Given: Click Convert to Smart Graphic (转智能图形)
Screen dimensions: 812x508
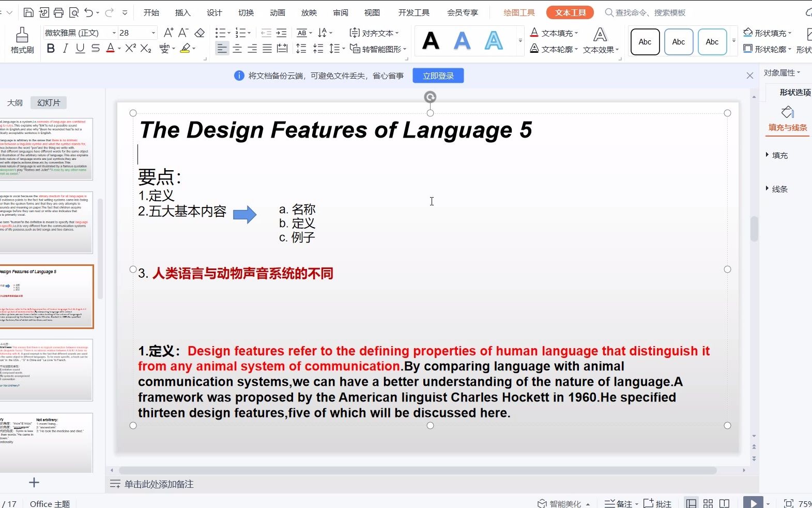Looking at the screenshot, I should click(378, 49).
